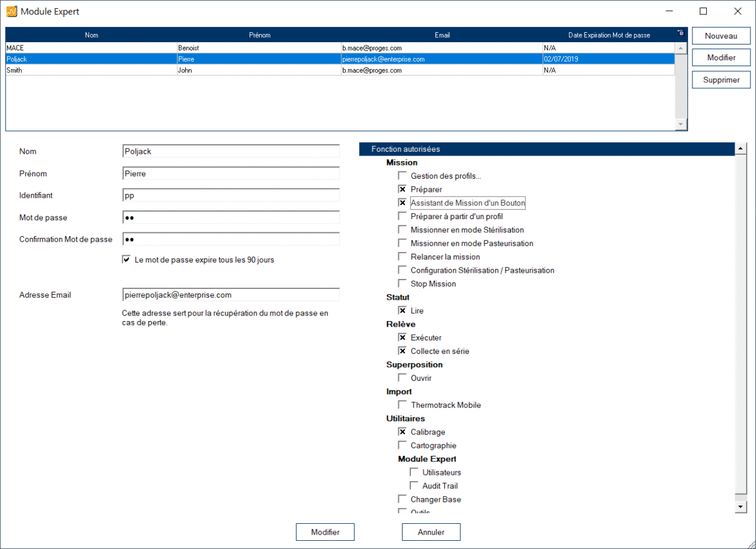756x549 pixels.
Task: Click Date Expiration Mot de passe header
Action: [609, 35]
